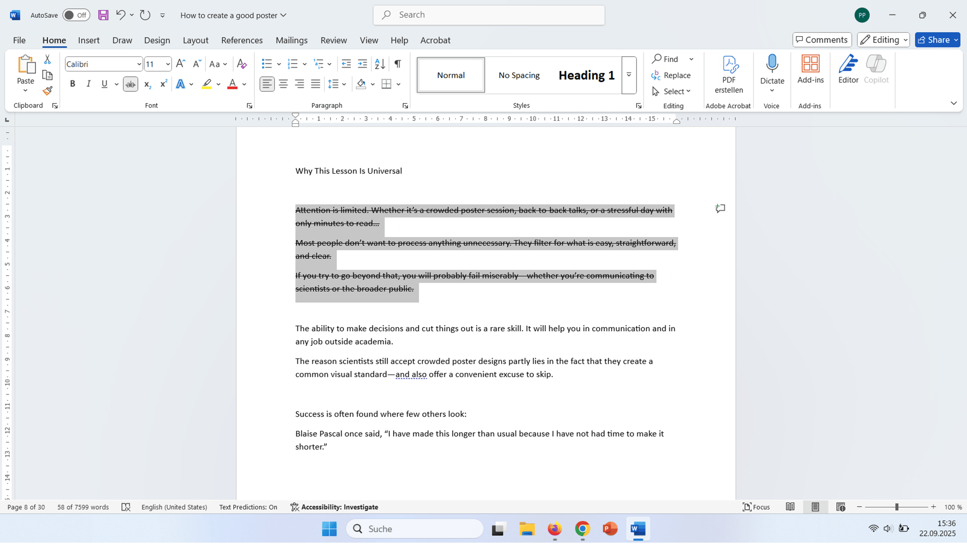This screenshot has width=967, height=560.
Task: Switch to the Layout tab
Action: coord(195,40)
